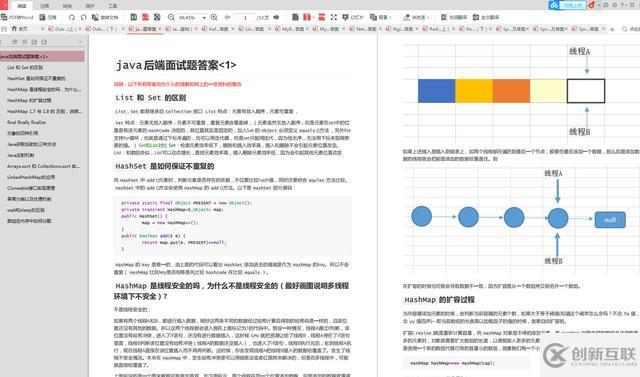Image resolution: width=640 pixels, height=377 pixels.
Task: Click the home page tab
Action: tap(20, 29)
